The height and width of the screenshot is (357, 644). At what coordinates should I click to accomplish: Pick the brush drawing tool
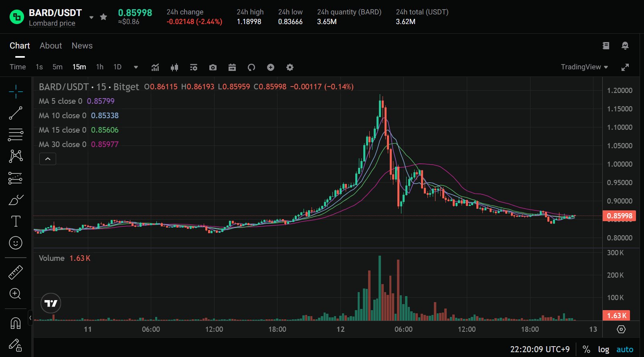(16, 200)
